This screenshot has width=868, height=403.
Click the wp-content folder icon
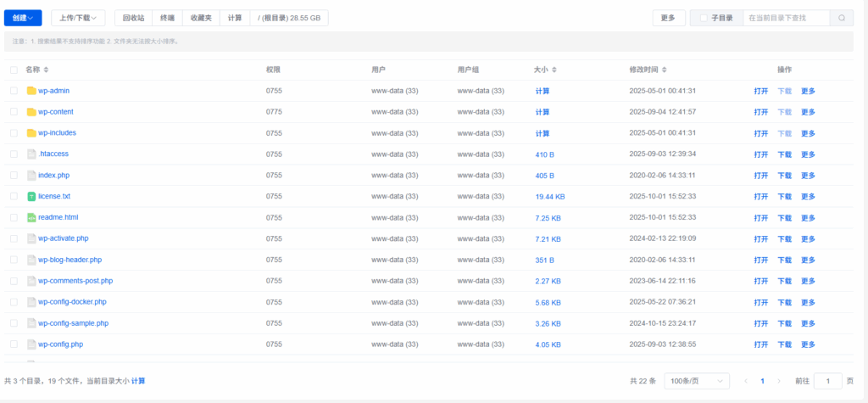tap(31, 112)
